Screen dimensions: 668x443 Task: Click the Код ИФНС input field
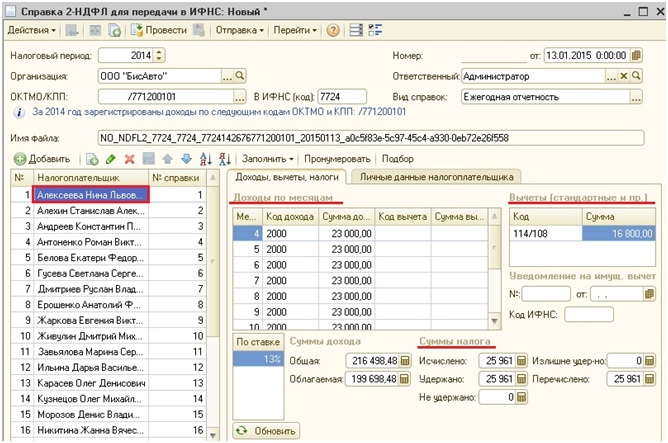click(x=589, y=315)
